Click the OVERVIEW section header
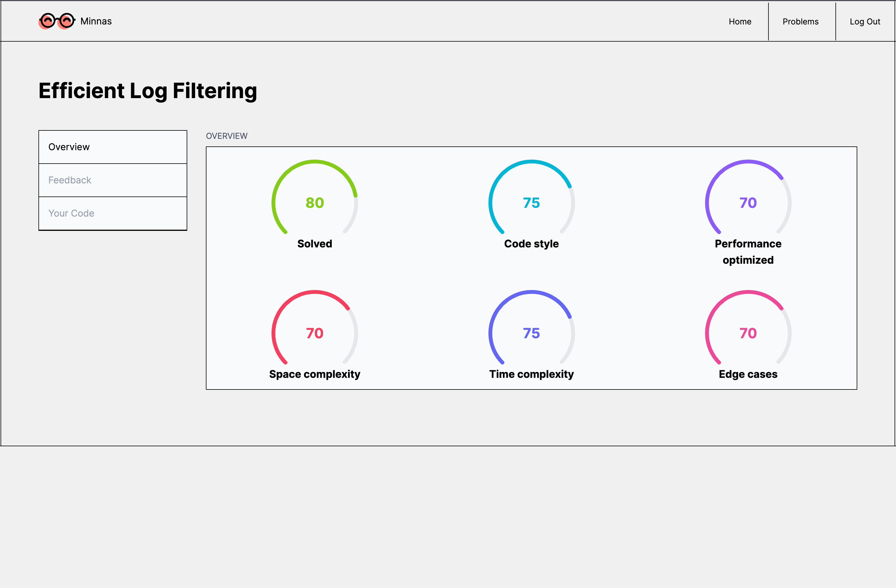The width and height of the screenshot is (896, 588). 227,136
